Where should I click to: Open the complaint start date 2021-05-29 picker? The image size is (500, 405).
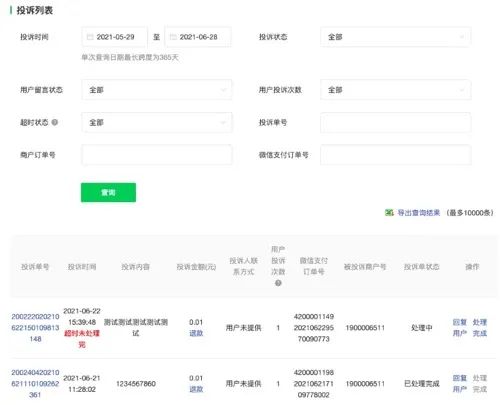114,37
